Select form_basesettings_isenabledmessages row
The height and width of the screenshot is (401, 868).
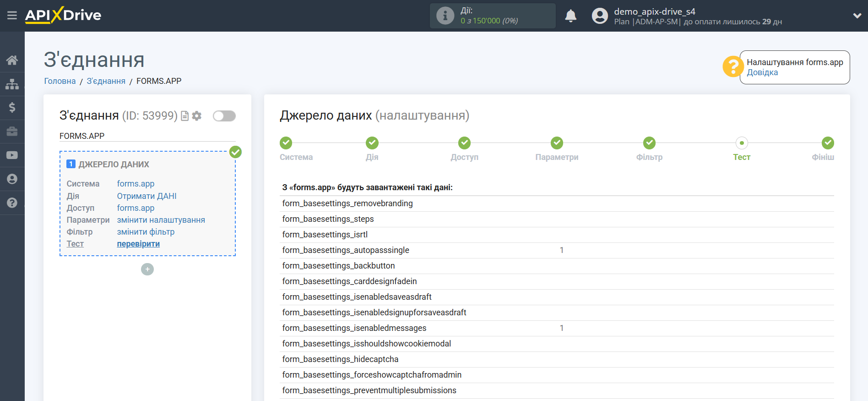click(x=557, y=328)
